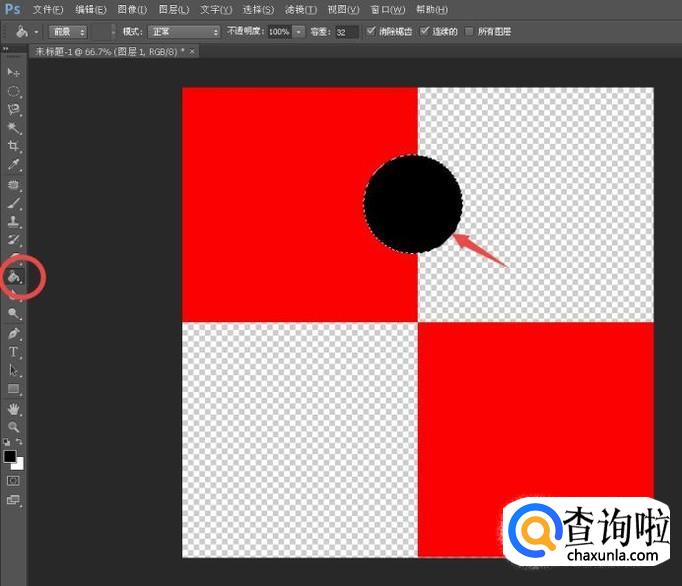The height and width of the screenshot is (586, 682).
Task: Choose the Magic Wand tool
Action: tap(14, 128)
